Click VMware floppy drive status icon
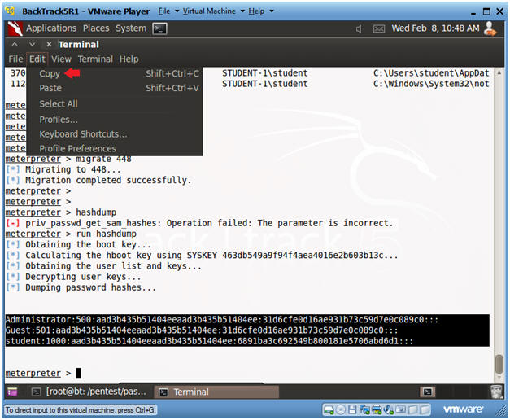The height and width of the screenshot is (420, 510). point(352,409)
